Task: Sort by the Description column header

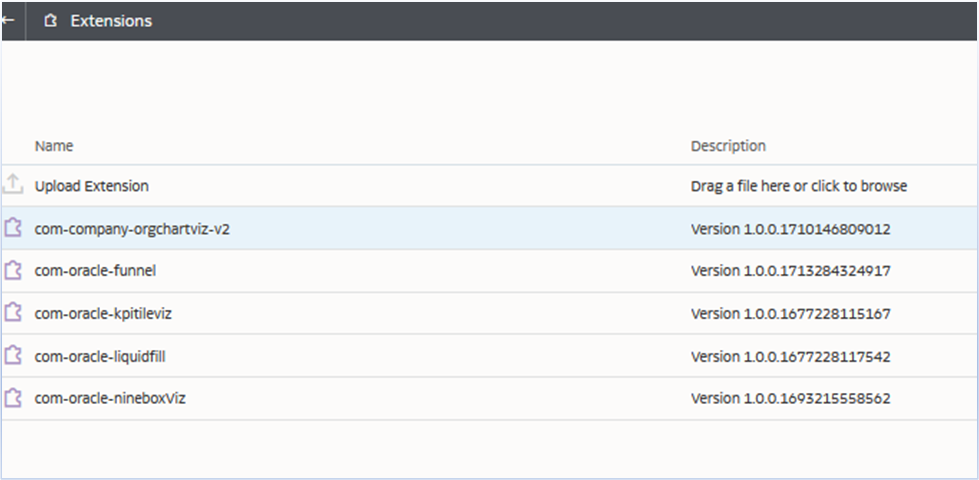Action: pyautogui.click(x=728, y=146)
